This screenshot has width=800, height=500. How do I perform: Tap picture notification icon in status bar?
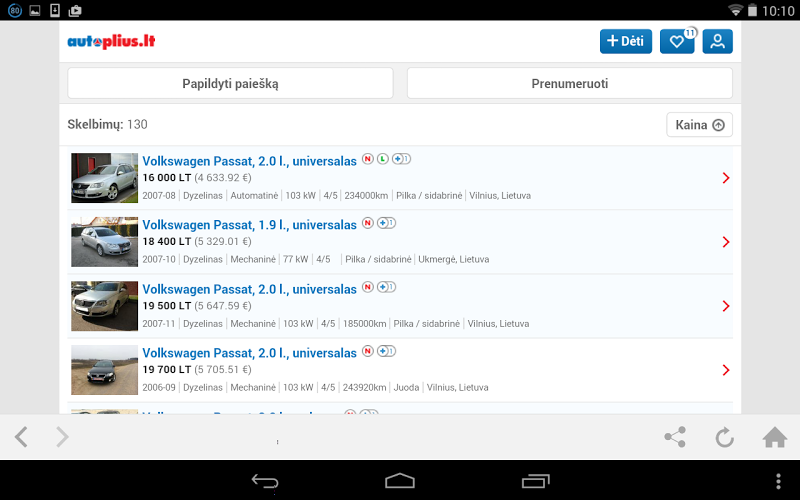tap(35, 10)
